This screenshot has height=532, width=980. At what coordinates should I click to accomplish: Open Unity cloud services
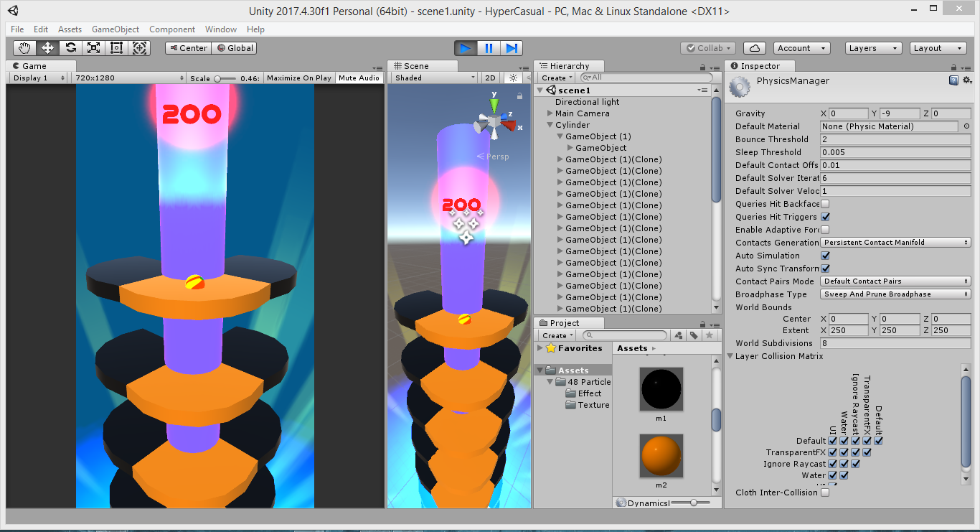point(754,48)
